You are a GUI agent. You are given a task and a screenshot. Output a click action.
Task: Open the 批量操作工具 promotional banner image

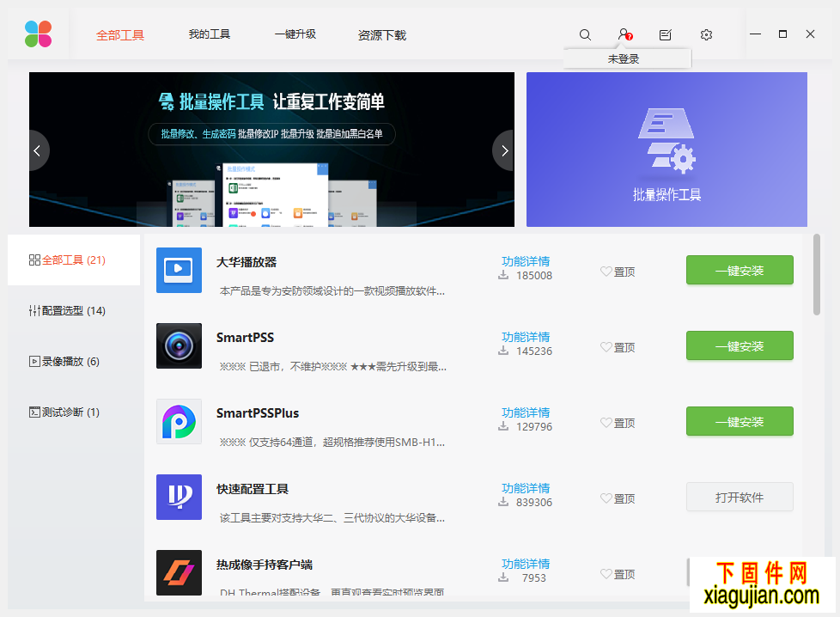point(271,150)
